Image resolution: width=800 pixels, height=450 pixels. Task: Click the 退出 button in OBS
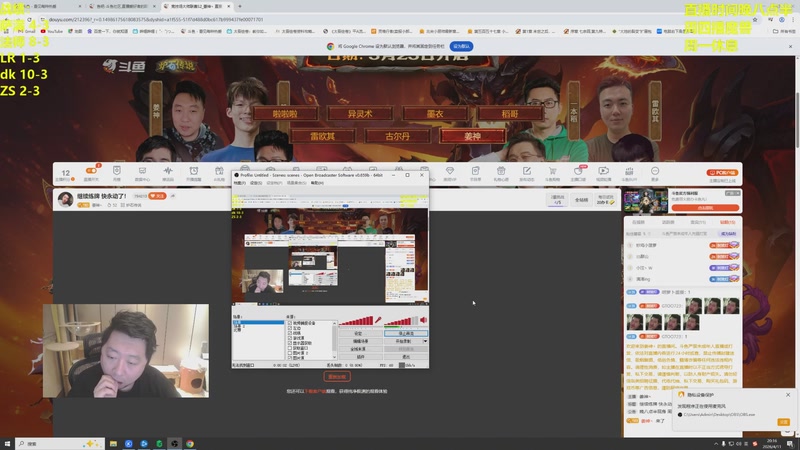click(406, 357)
